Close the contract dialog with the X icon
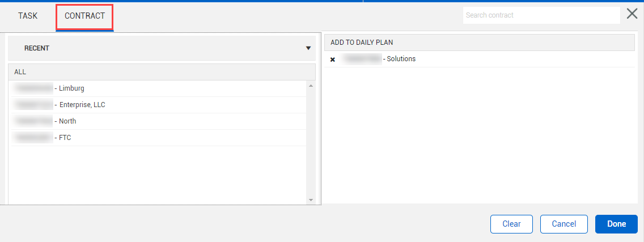644x242 pixels. [x=632, y=14]
